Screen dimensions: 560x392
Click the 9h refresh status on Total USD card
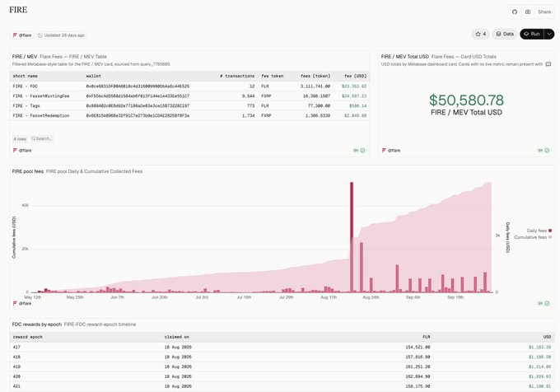click(x=544, y=151)
